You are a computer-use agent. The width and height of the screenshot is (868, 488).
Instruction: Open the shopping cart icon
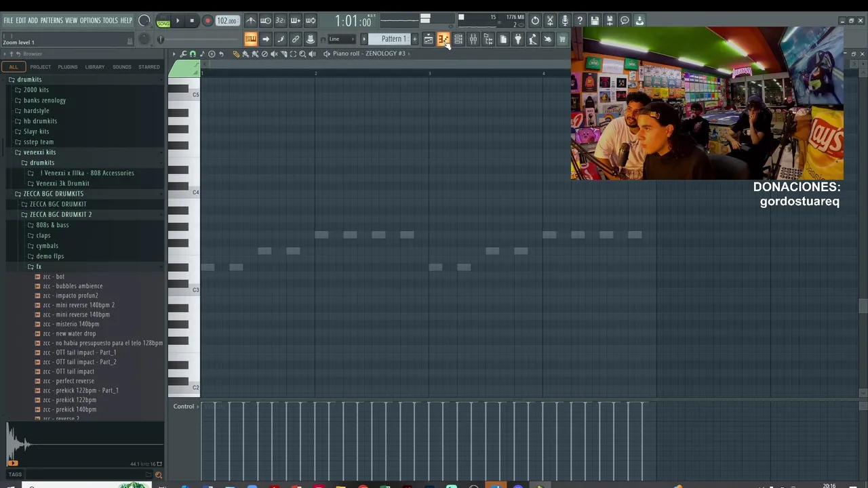[562, 39]
